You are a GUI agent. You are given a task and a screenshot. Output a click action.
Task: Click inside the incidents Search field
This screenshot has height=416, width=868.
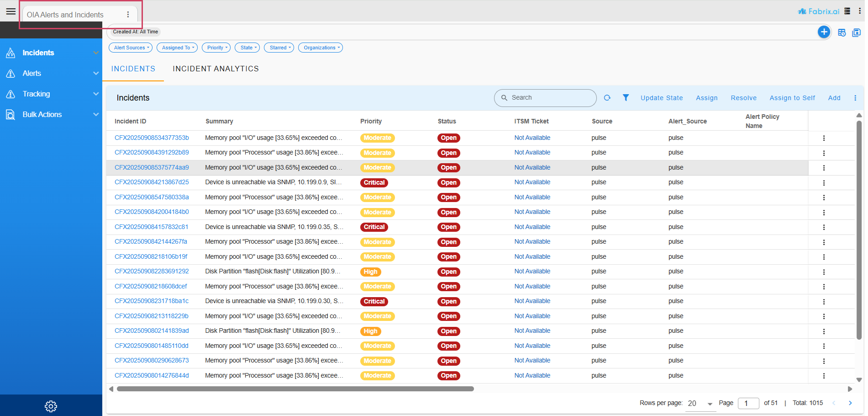click(x=545, y=98)
